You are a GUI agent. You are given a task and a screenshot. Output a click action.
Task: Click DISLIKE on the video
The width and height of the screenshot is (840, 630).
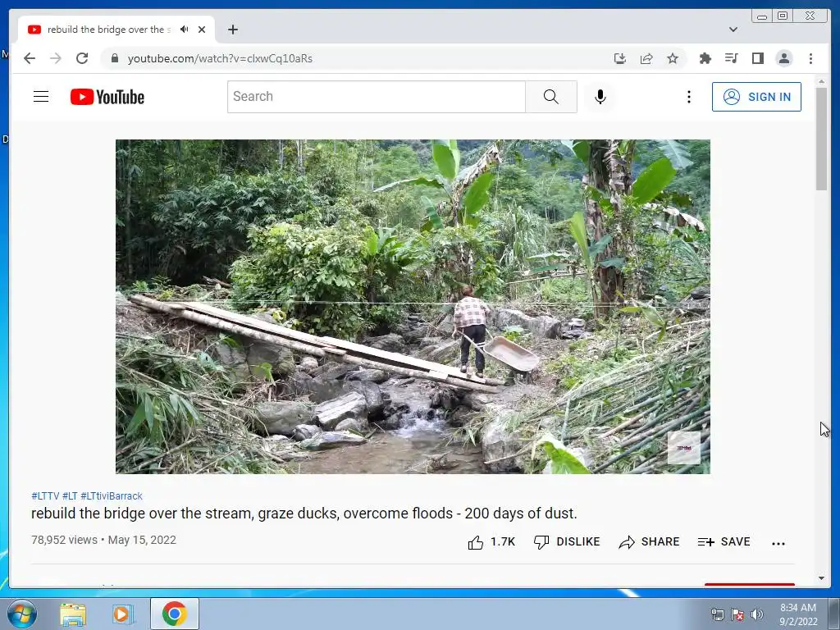tap(567, 542)
